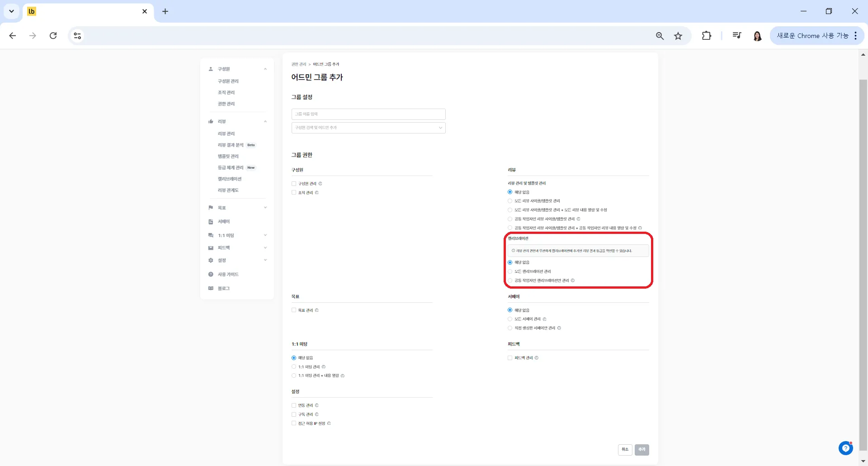Enable the 목표 관리 checkbox

click(294, 310)
